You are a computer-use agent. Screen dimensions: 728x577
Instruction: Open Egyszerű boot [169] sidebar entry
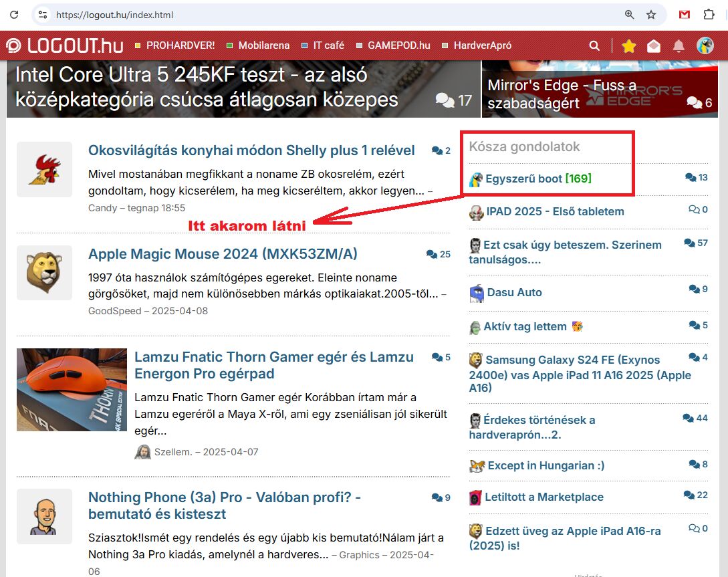coord(539,179)
